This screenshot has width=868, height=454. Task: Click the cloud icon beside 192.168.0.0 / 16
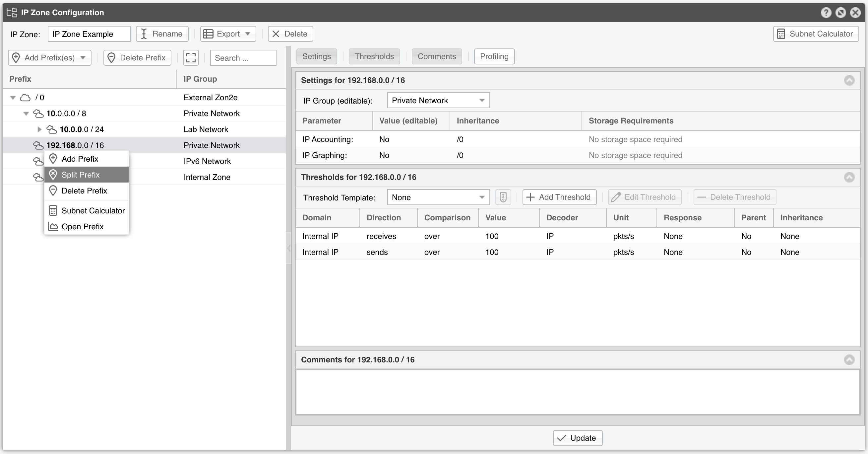38,145
